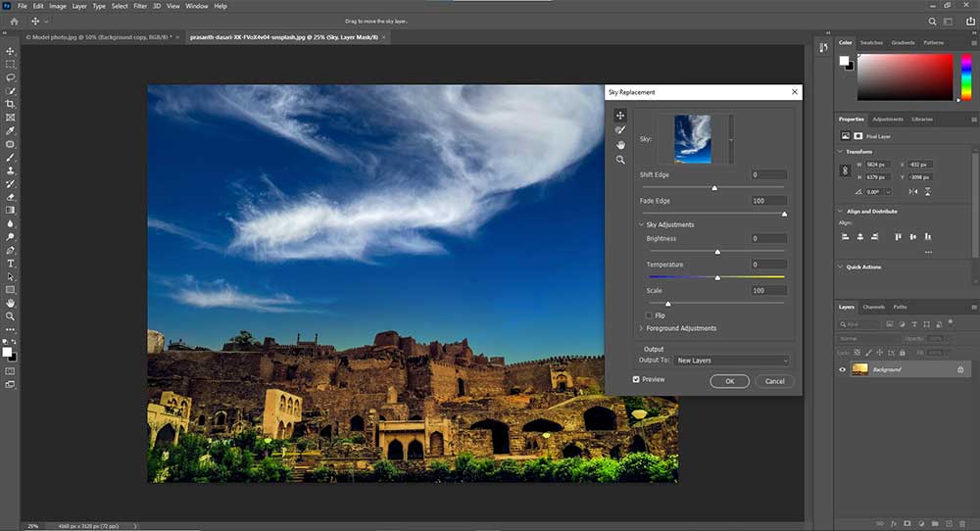Click align left edges icon

tap(845, 237)
